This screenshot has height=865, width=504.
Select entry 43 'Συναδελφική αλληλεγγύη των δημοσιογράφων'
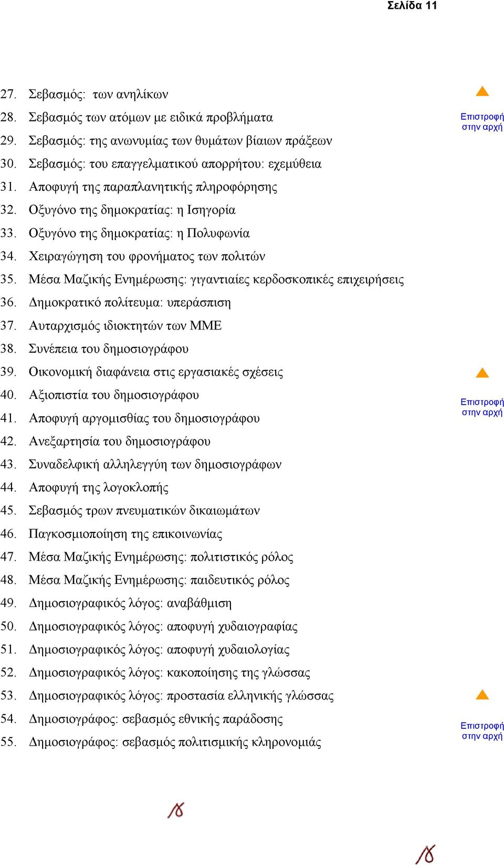click(155, 465)
